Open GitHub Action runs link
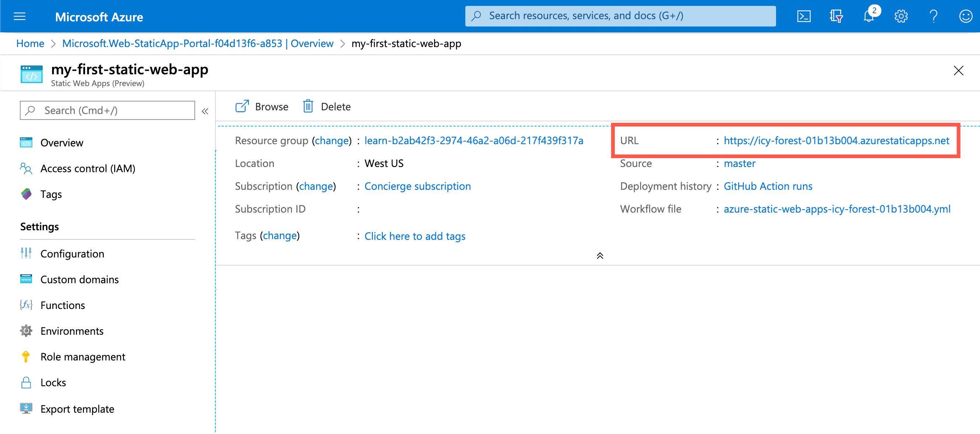Viewport: 980px width, 434px height. pyautogui.click(x=768, y=186)
